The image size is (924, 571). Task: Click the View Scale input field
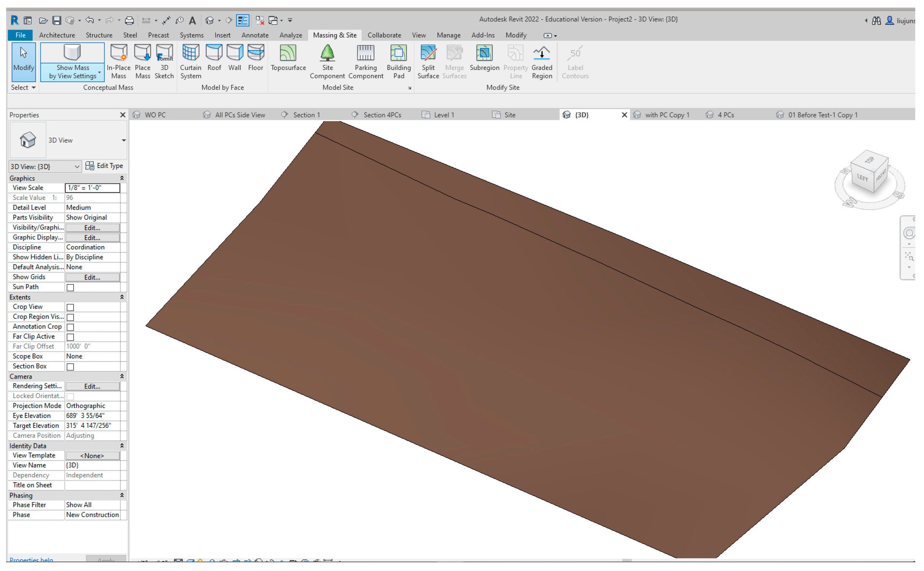(92, 188)
